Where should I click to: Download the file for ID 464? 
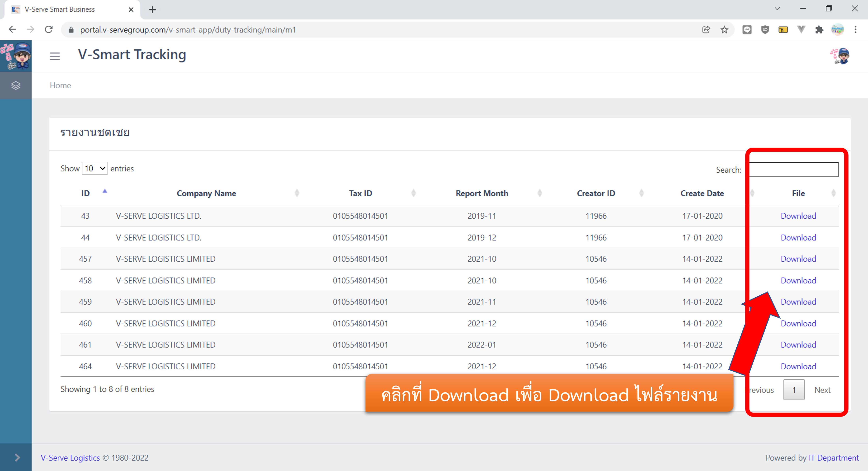tap(798, 366)
